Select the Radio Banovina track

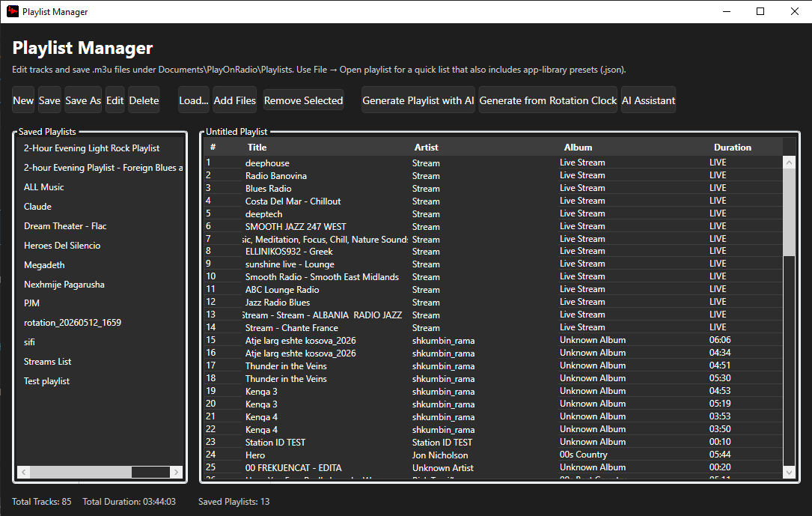pyautogui.click(x=493, y=176)
